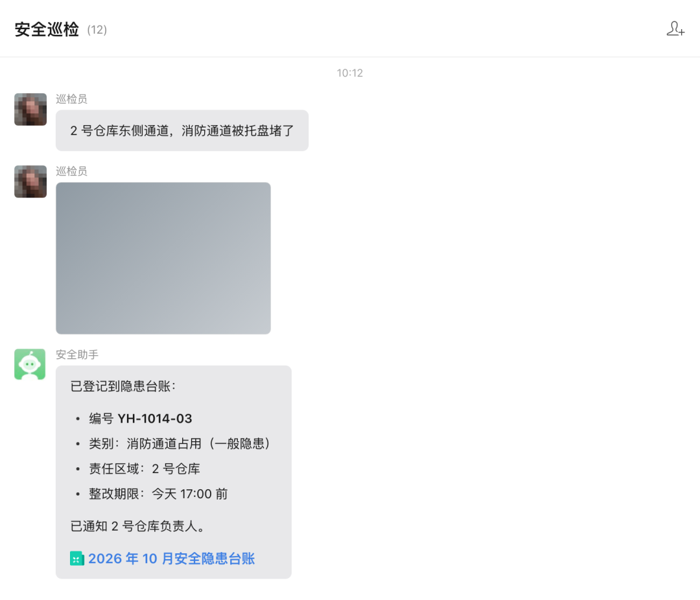The image size is (700, 600).
Task: Click the 巡检员 name above the text message
Action: (x=71, y=98)
